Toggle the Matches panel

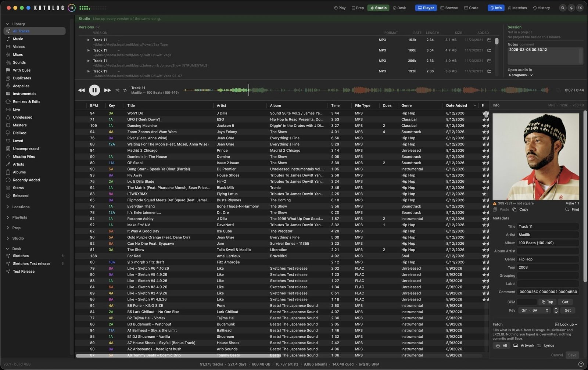pos(517,8)
